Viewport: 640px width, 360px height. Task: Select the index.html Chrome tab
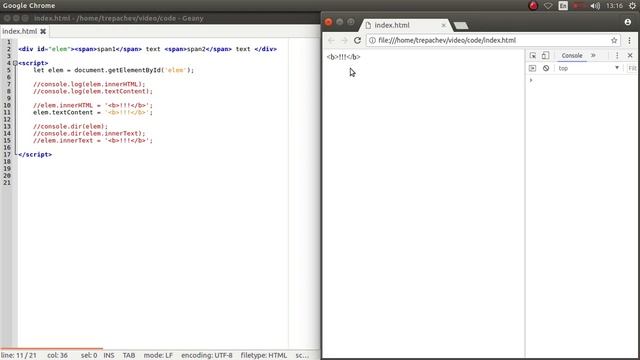(x=404, y=25)
